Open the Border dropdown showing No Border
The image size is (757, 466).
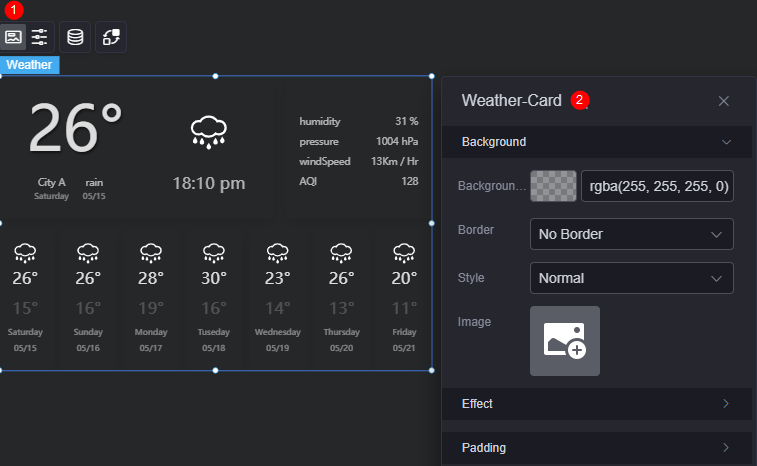[x=631, y=234]
